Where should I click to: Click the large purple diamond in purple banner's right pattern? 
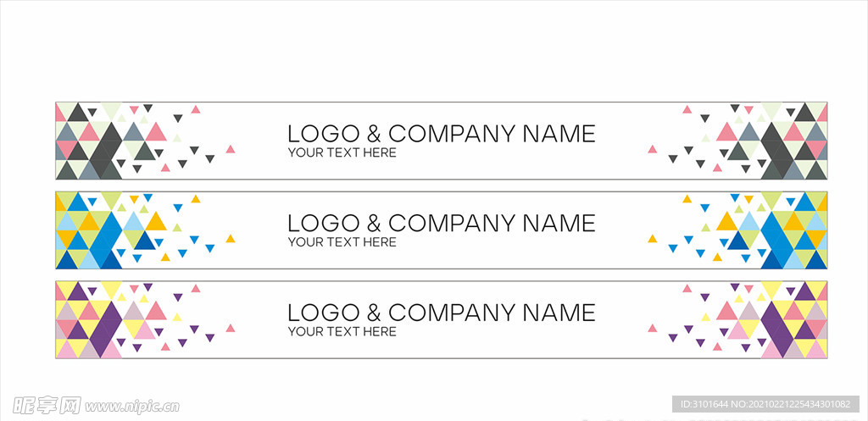point(777,329)
